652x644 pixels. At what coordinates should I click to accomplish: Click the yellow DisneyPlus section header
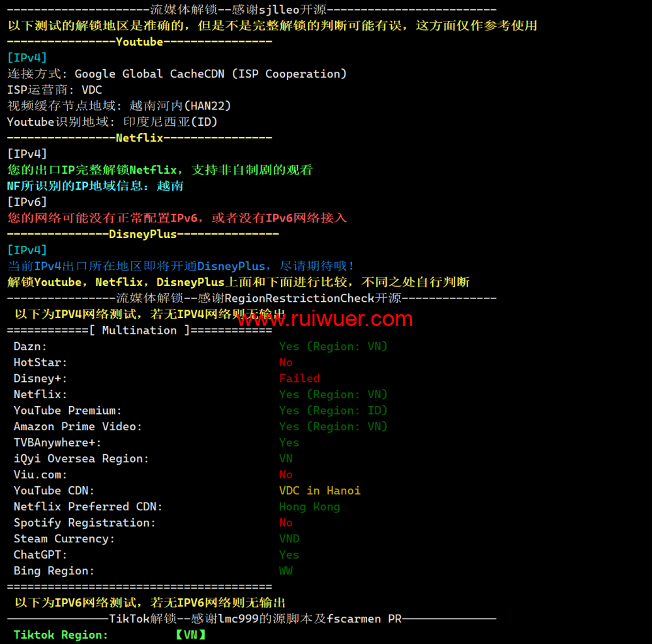143,234
